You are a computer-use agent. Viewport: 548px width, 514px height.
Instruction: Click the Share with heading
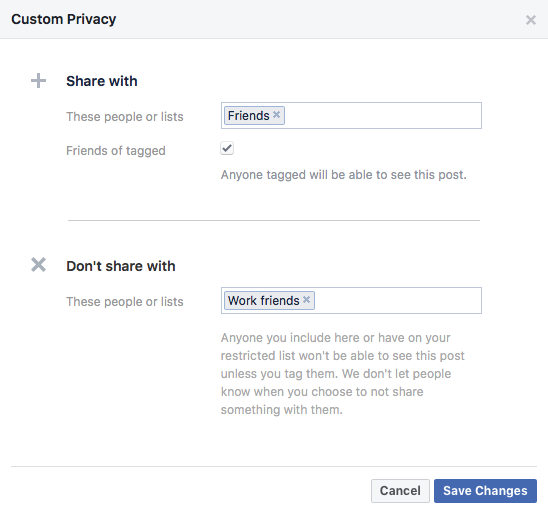pyautogui.click(x=102, y=81)
